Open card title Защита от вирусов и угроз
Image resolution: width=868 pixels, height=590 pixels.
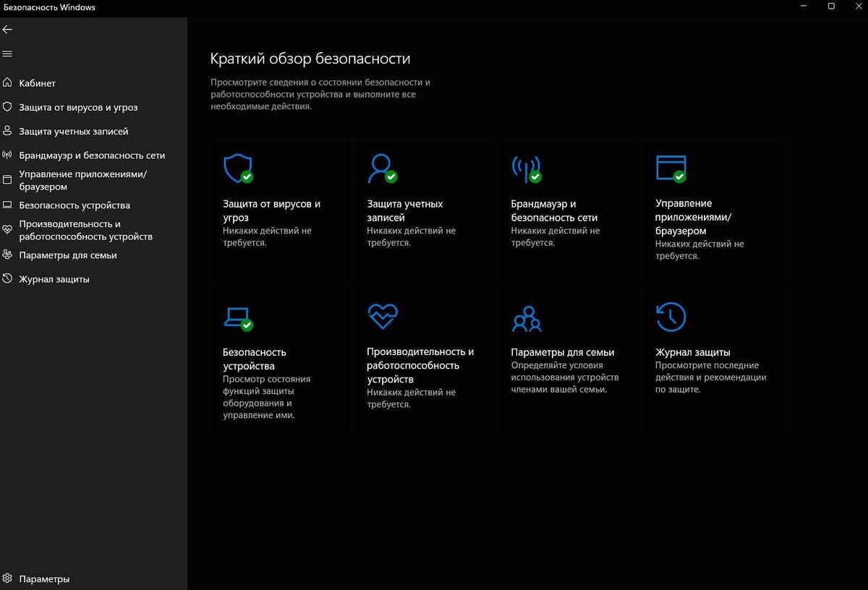[x=272, y=210]
